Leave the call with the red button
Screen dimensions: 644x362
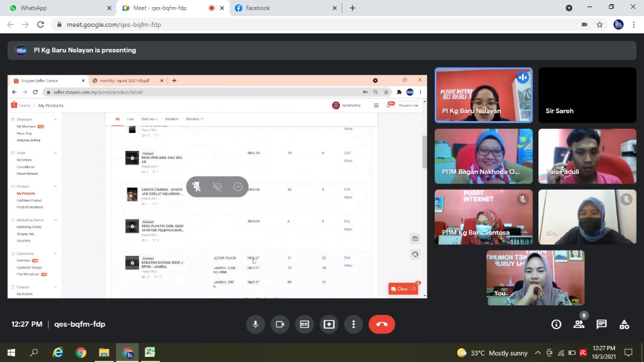pyautogui.click(x=382, y=324)
